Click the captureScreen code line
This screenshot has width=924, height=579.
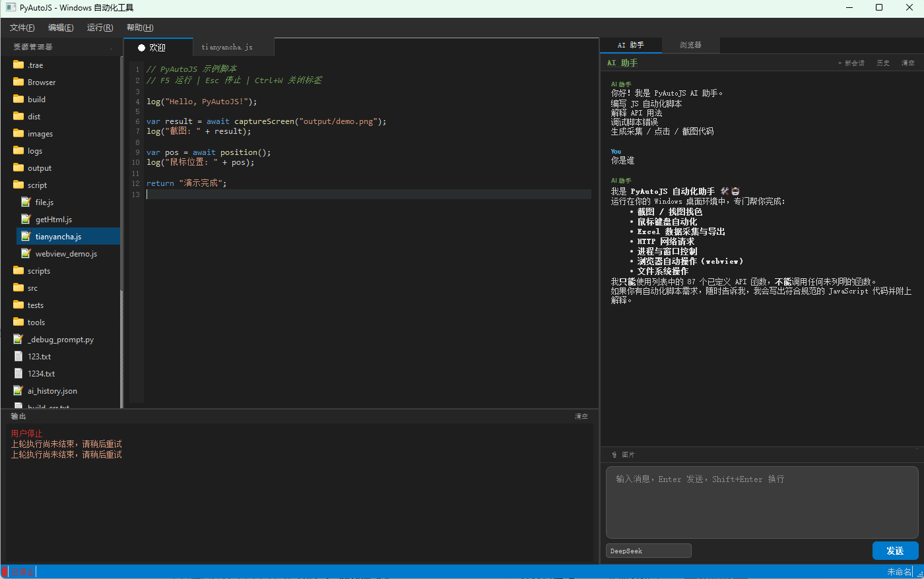pyautogui.click(x=266, y=121)
